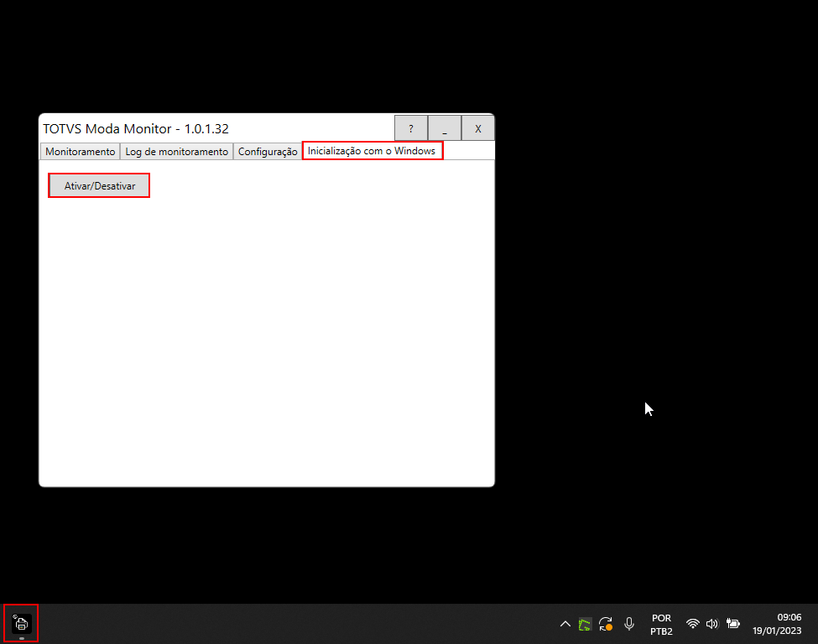Open help with the question mark button

pyautogui.click(x=411, y=129)
